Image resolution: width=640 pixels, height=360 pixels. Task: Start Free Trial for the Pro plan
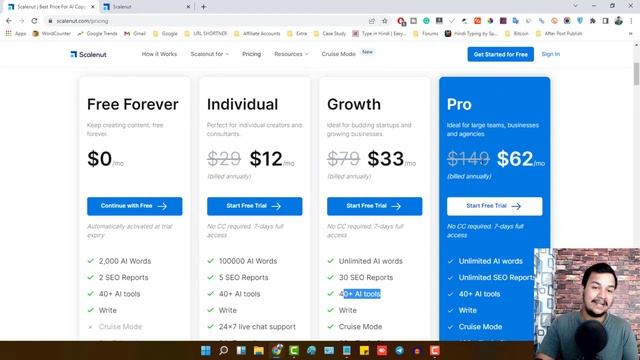(x=494, y=206)
